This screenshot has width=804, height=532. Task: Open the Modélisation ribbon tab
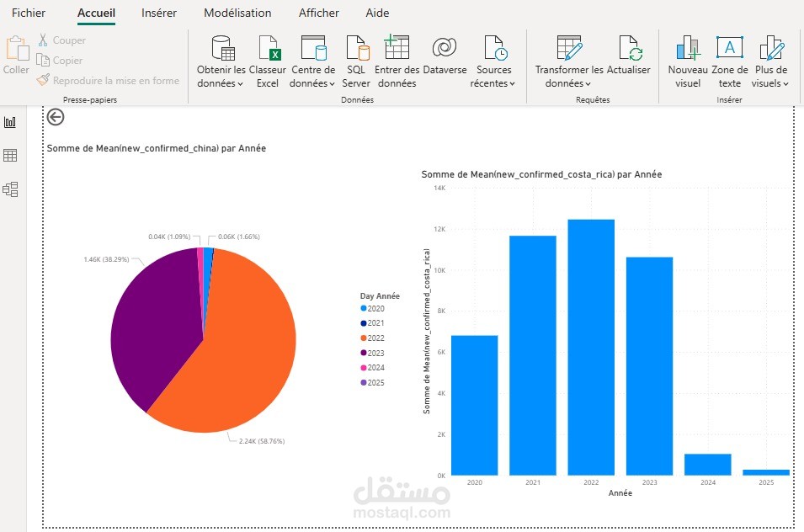click(x=237, y=13)
